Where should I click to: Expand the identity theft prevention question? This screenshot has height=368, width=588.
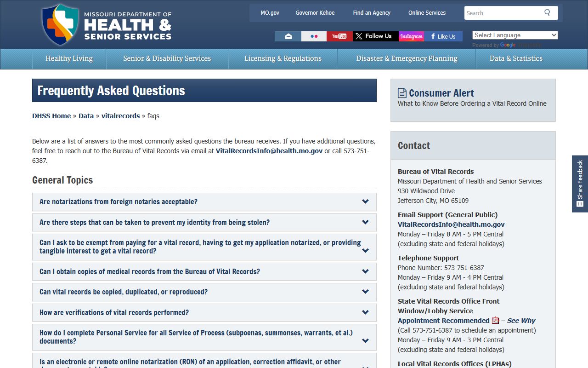pos(204,222)
